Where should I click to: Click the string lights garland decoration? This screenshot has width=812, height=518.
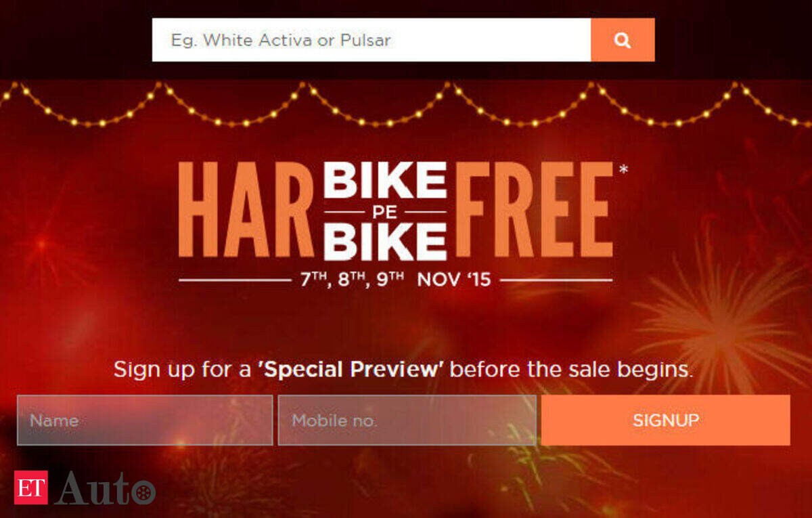point(406,105)
